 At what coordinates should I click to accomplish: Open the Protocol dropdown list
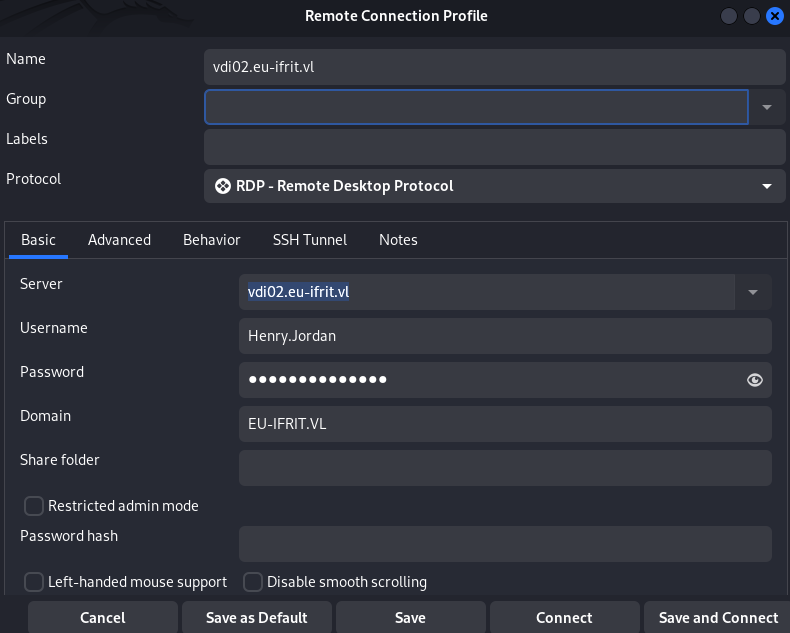(x=495, y=186)
